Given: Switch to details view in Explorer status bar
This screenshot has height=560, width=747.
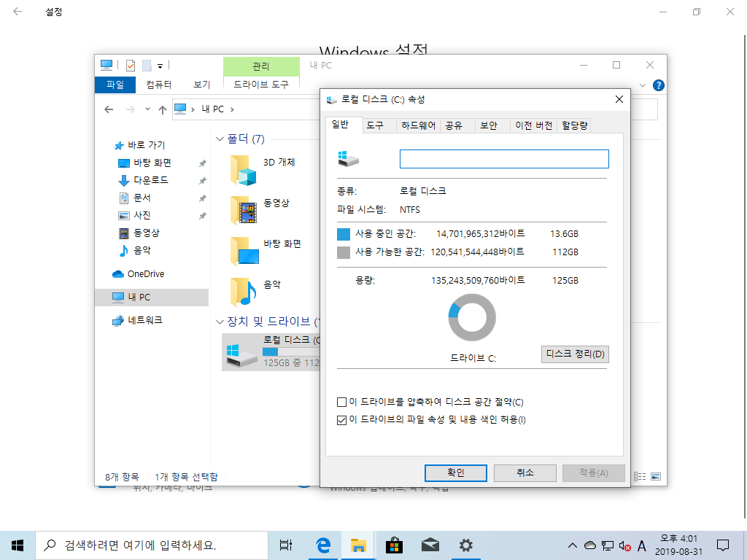Looking at the screenshot, I should 640,476.
